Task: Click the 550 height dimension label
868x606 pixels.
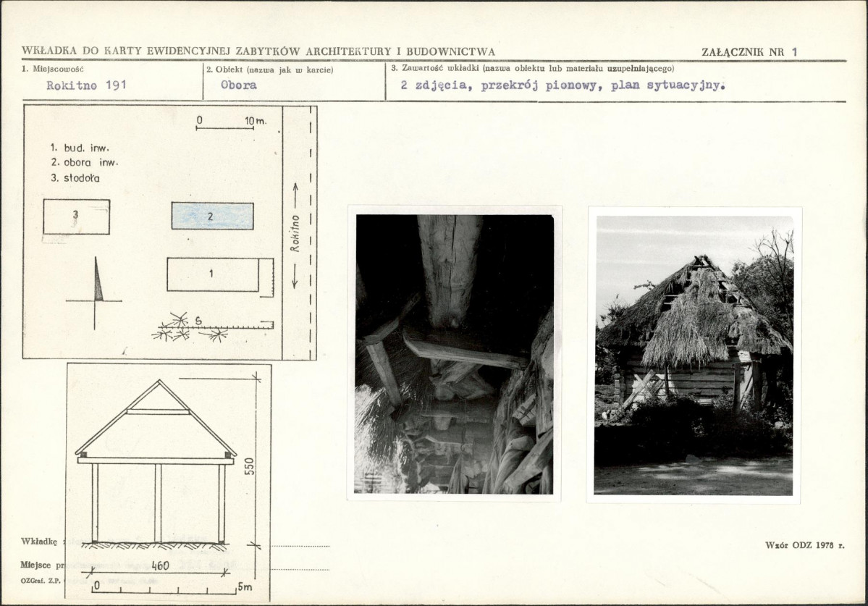Action: click(249, 466)
